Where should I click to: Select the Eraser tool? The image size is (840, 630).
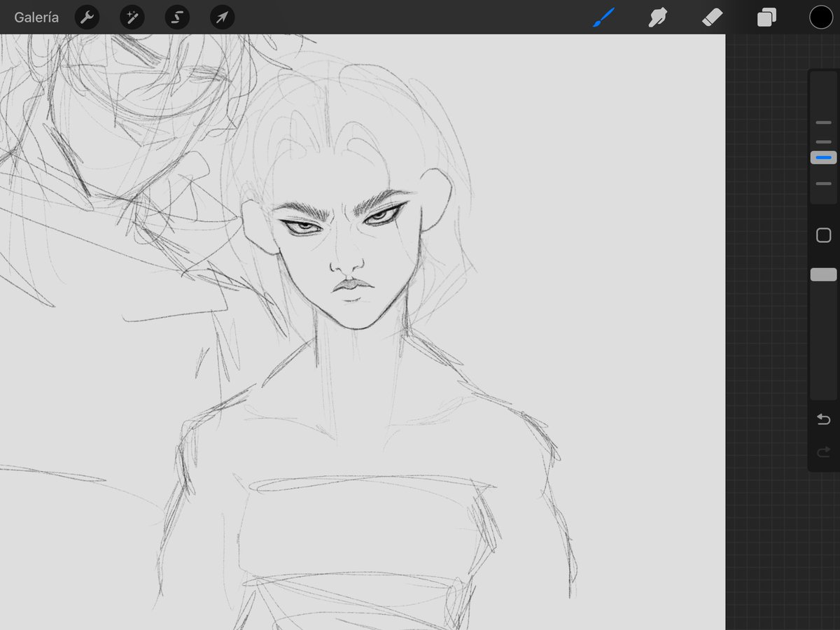[713, 17]
